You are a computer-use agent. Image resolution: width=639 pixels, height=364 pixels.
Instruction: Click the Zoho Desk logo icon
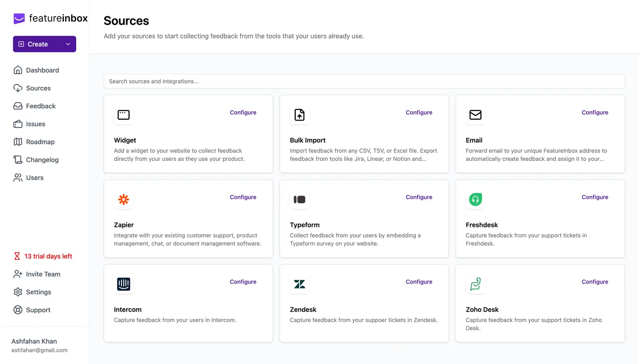pos(475,284)
